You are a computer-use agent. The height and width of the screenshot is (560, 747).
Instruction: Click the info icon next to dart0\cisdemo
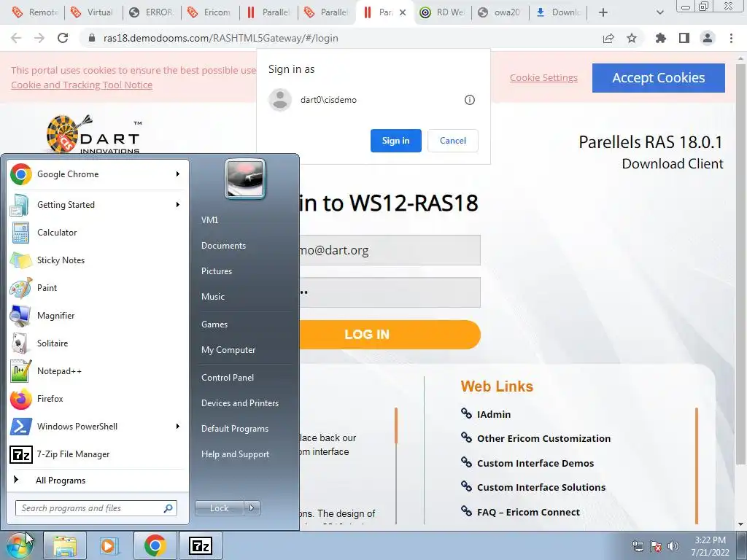pyautogui.click(x=470, y=100)
